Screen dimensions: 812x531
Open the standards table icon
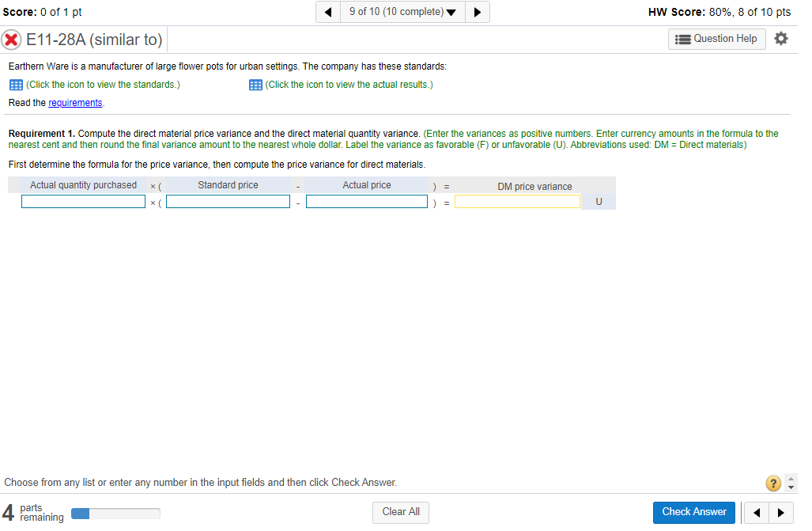[16, 84]
